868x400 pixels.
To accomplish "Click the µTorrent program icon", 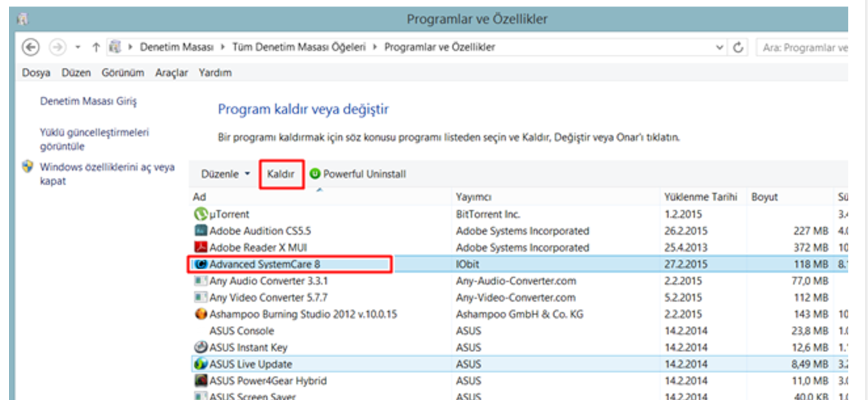I will pos(201,214).
